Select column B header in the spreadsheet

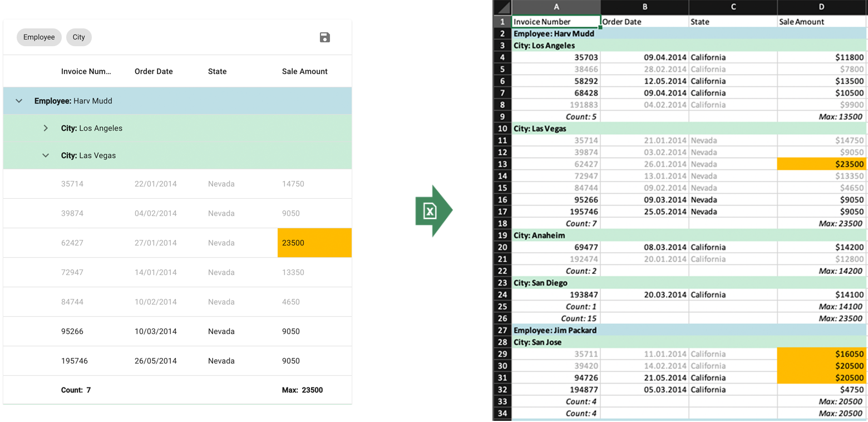644,7
